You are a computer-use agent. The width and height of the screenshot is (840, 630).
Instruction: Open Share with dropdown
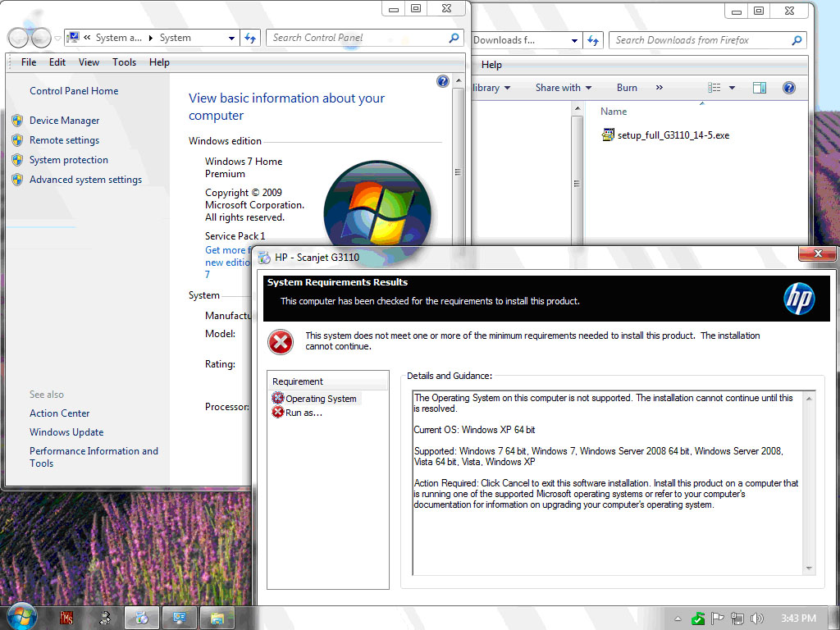[563, 88]
